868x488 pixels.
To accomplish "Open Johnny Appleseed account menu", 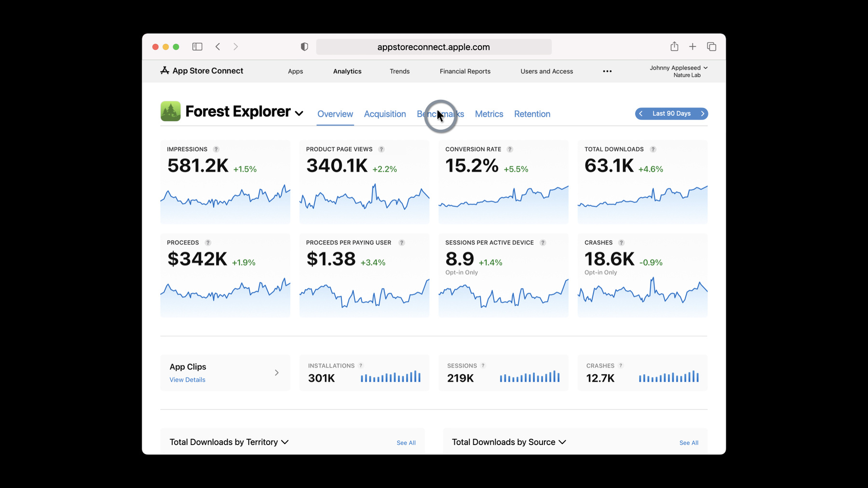I will [678, 71].
